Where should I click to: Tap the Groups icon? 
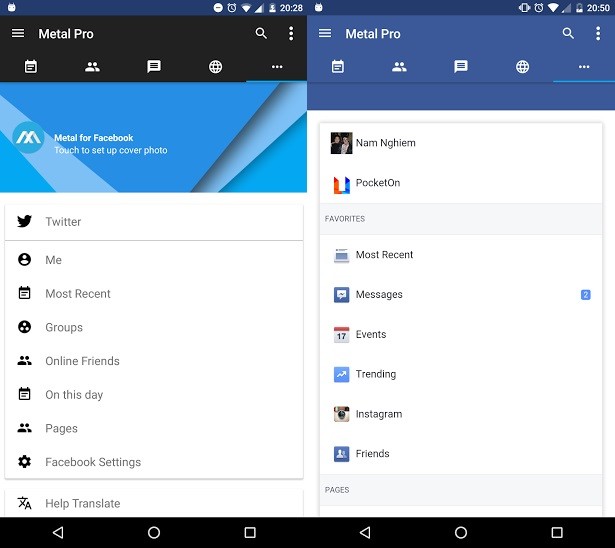[x=24, y=327]
